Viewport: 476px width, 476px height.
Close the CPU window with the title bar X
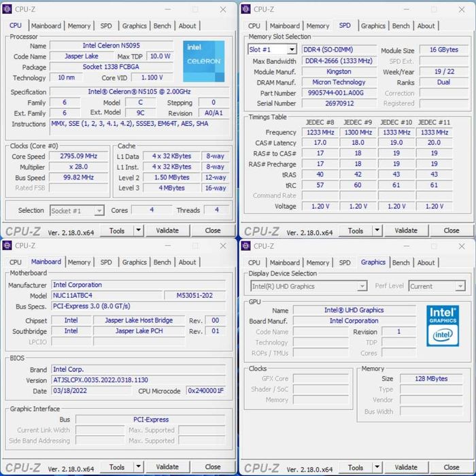click(x=223, y=10)
